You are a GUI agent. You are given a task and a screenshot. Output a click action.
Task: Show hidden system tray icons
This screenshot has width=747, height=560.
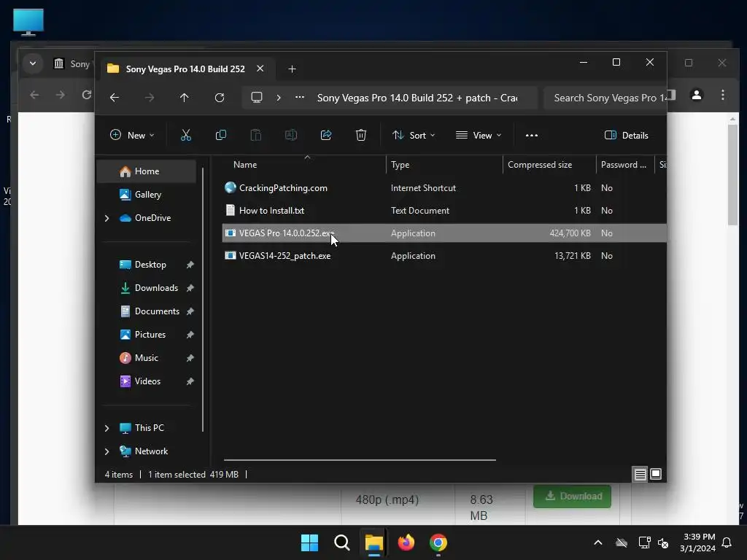[x=598, y=542]
